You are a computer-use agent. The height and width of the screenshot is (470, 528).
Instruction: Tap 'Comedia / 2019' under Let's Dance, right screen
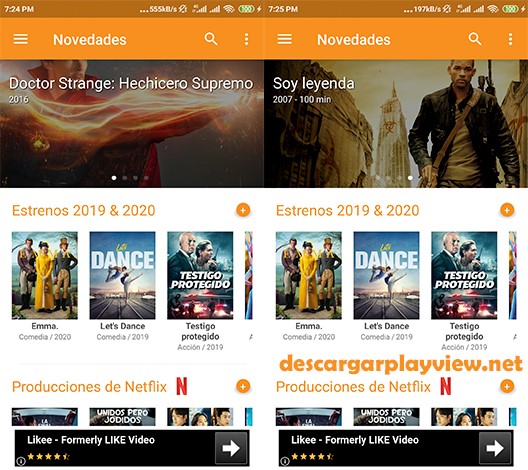387,337
